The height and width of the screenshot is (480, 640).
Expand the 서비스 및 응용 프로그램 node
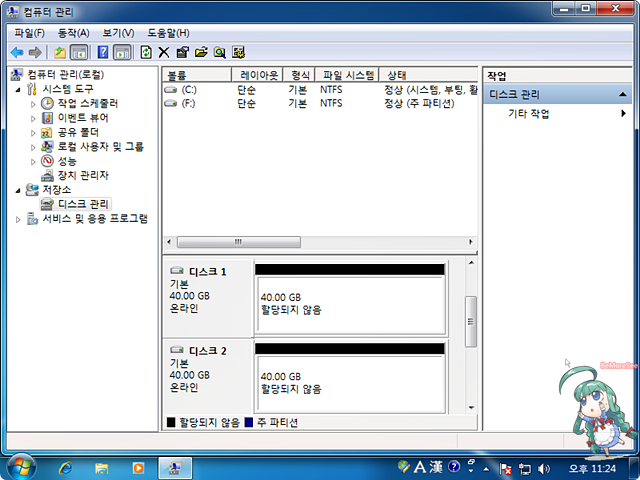19,219
